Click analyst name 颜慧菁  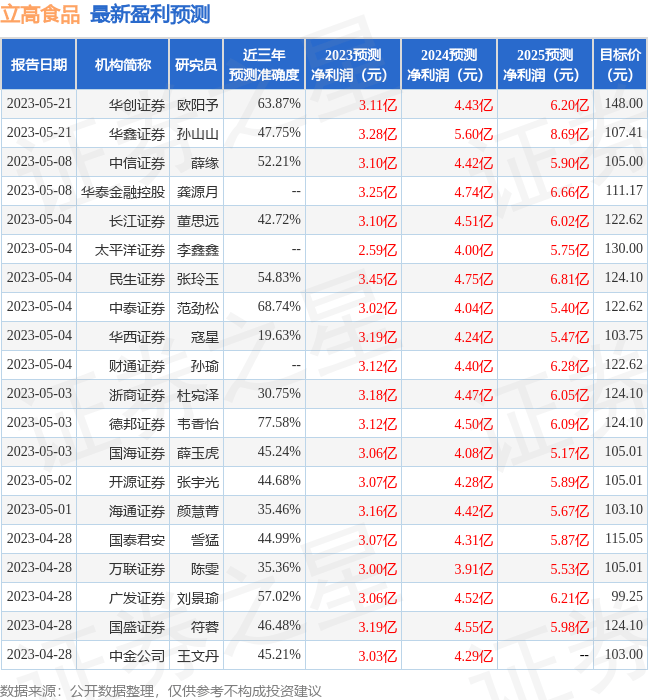pos(198,511)
